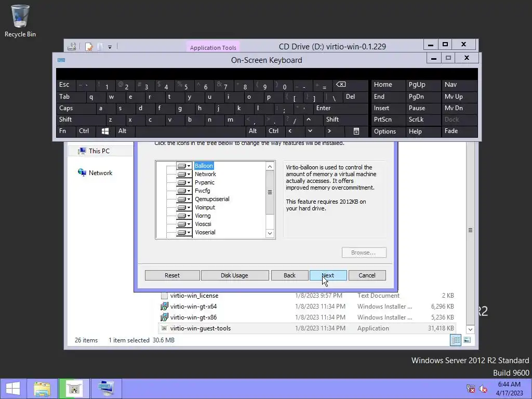Toggle the left Ctrl key on keyboard

(86, 131)
